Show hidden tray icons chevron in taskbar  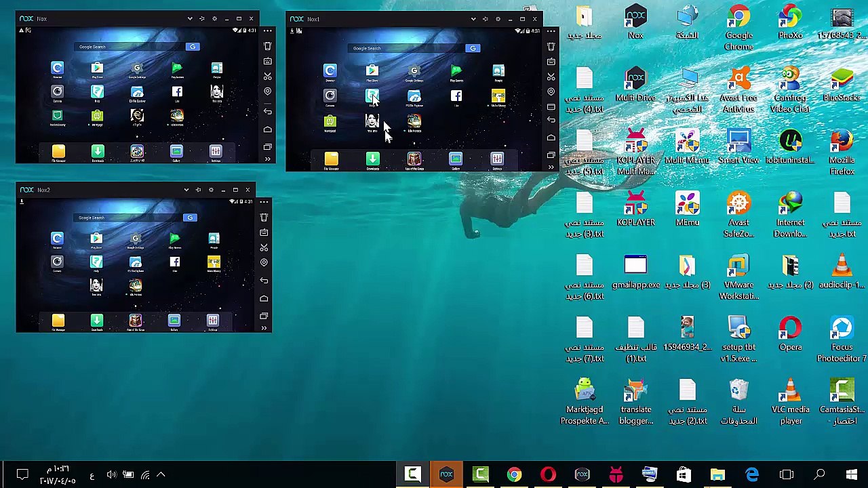[161, 474]
